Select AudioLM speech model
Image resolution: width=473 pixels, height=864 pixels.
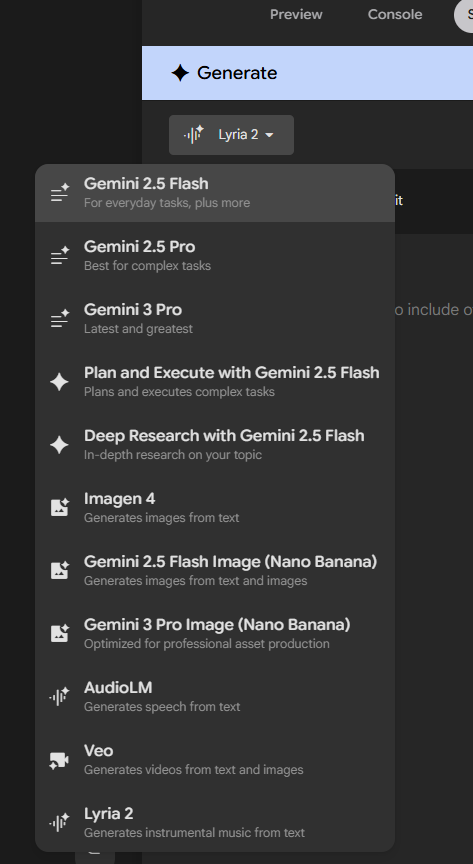[215, 696]
